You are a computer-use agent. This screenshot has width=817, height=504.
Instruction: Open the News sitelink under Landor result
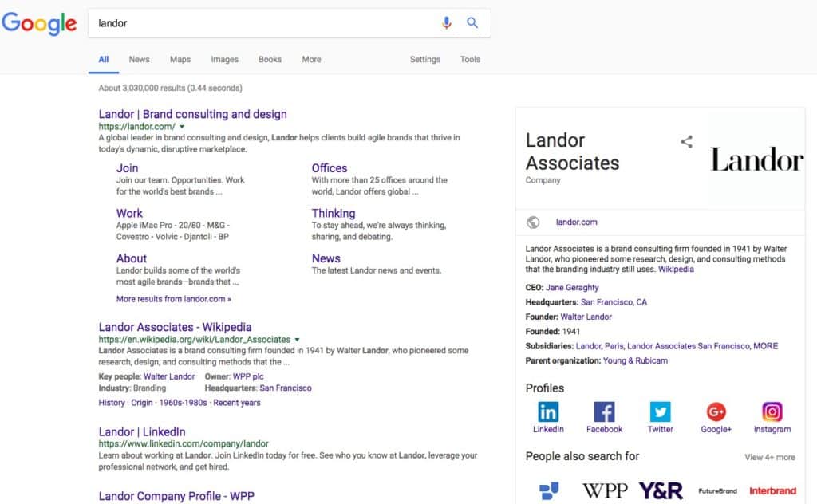coord(326,258)
